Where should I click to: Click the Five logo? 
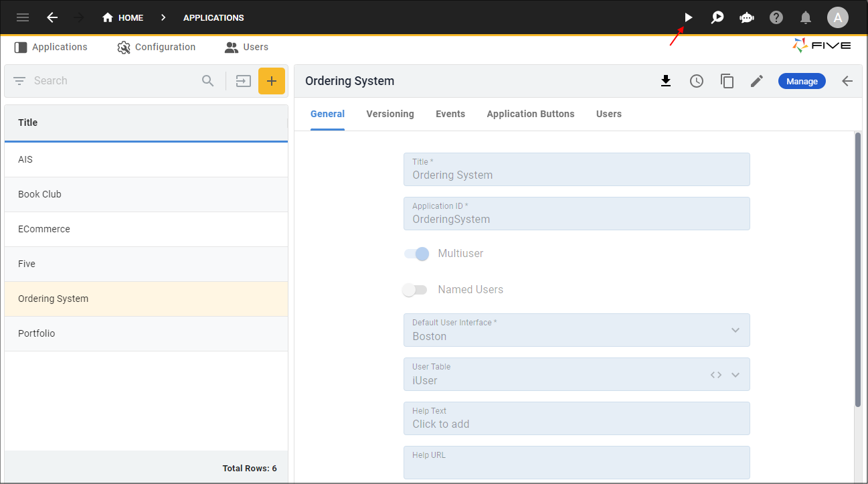pos(822,46)
